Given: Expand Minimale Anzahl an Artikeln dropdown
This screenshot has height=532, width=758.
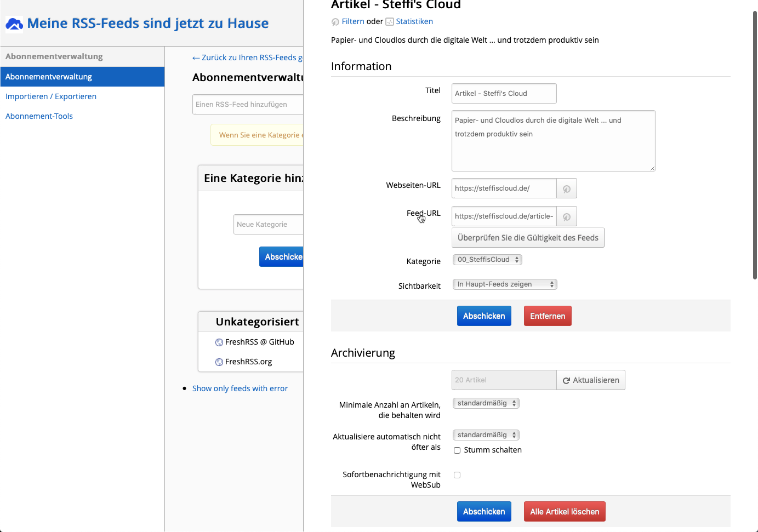Looking at the screenshot, I should (x=486, y=403).
